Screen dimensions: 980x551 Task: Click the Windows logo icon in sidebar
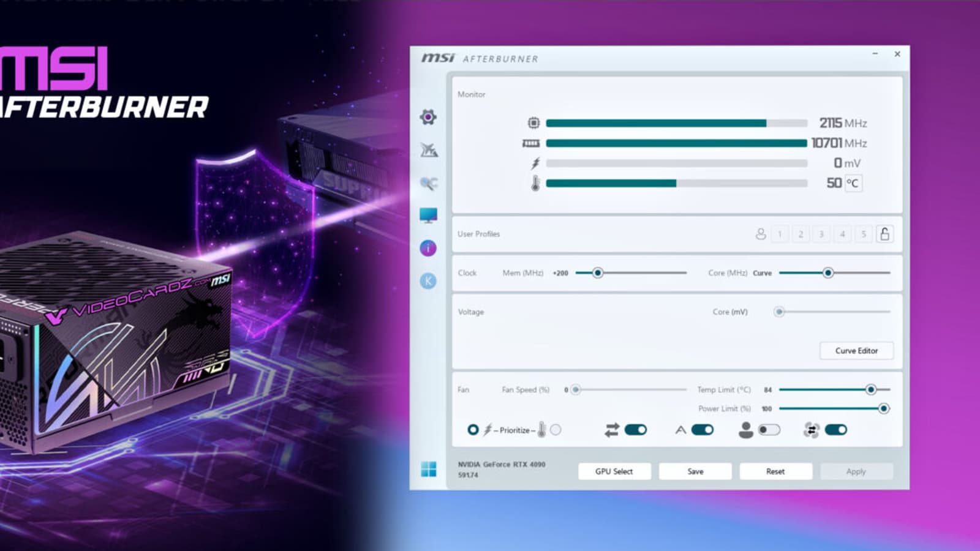[429, 469]
